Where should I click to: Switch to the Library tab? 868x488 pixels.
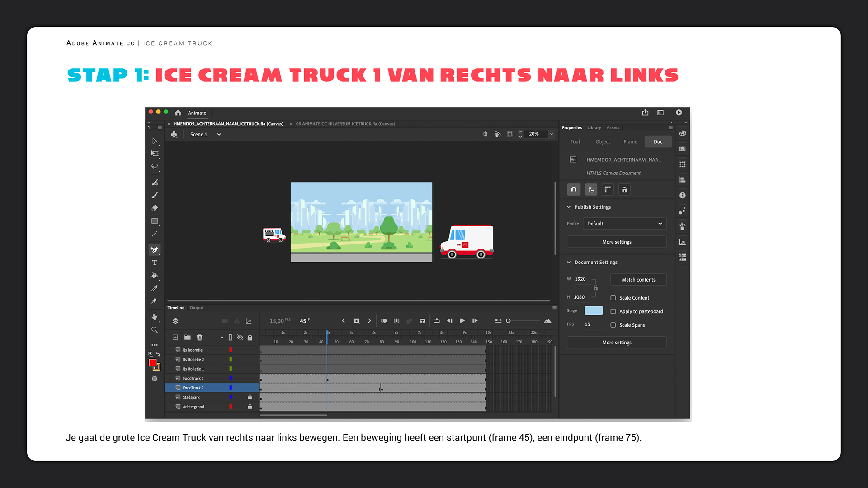tap(594, 128)
